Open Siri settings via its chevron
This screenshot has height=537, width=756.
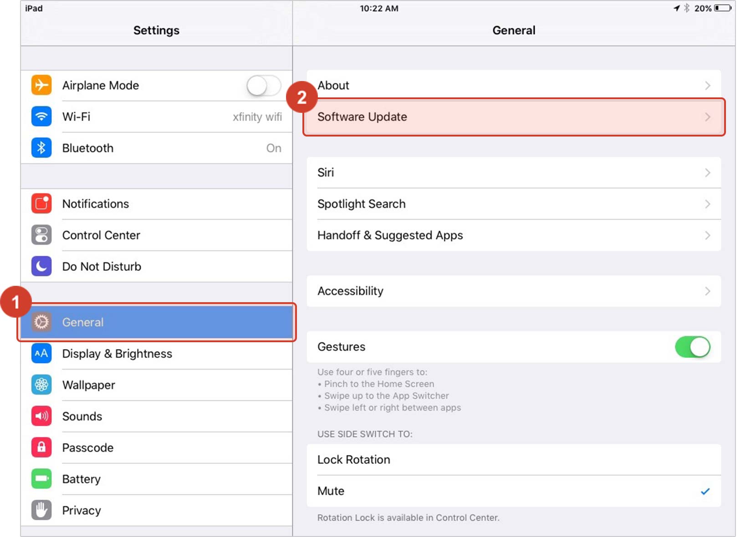coord(707,172)
